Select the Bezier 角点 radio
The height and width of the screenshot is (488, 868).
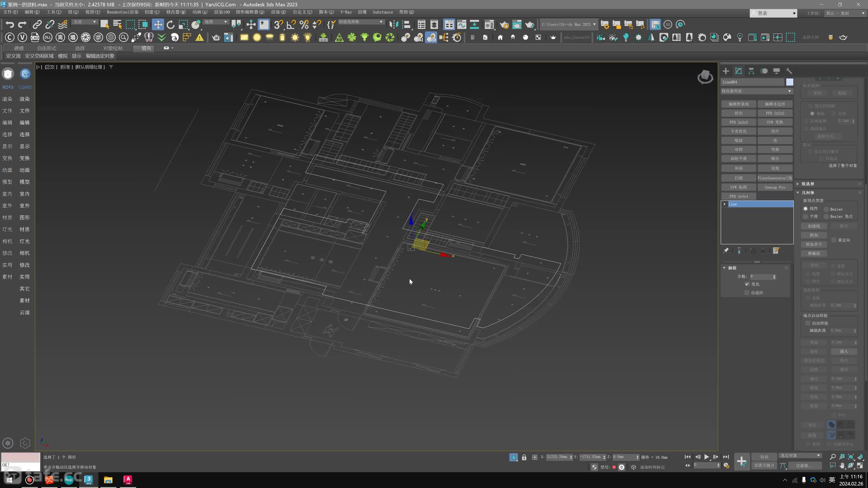(x=826, y=216)
